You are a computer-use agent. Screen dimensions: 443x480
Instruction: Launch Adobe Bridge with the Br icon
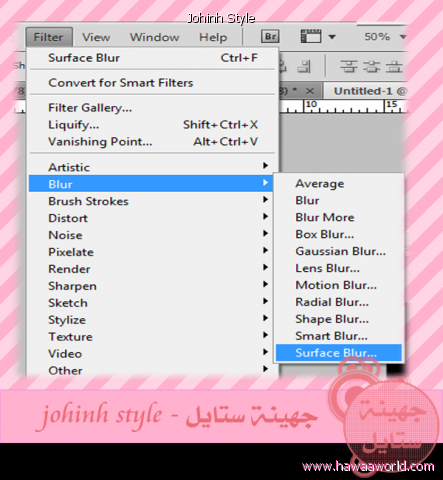270,37
